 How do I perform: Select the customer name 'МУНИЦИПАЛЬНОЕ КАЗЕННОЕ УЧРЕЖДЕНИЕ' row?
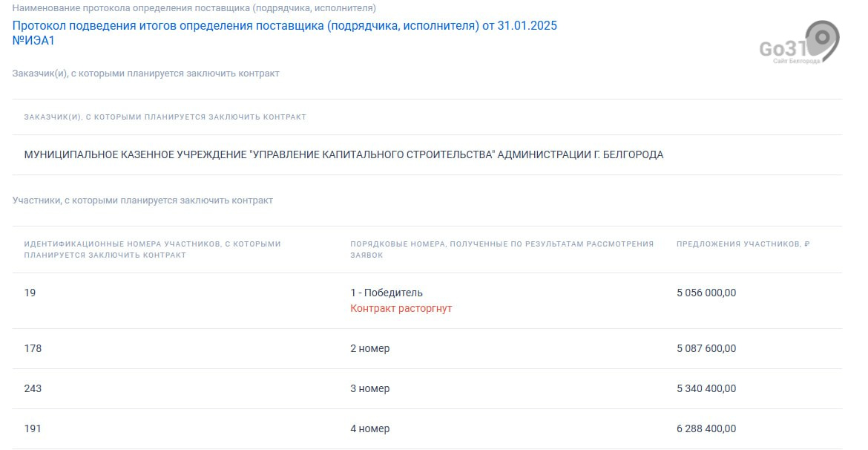(x=343, y=155)
